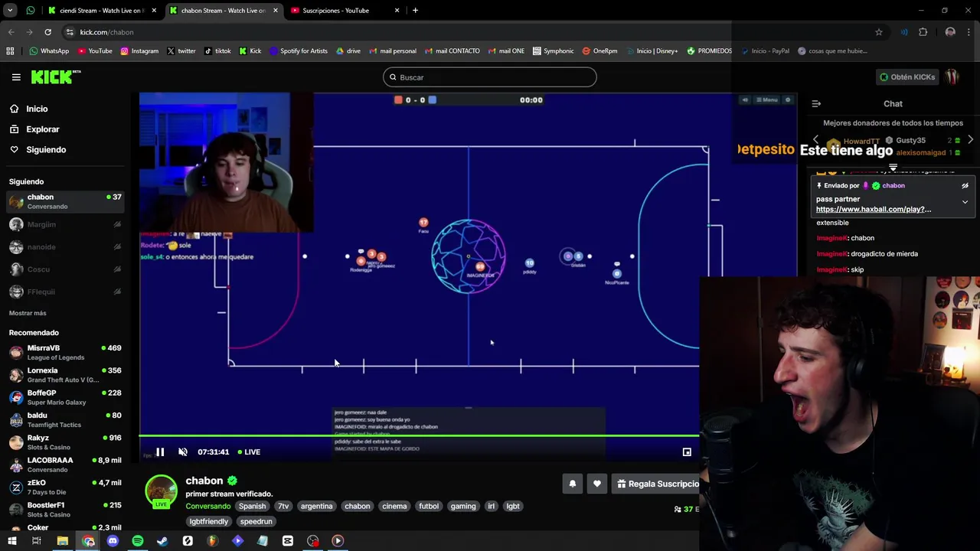This screenshot has height=551, width=980.
Task: Click Regala Suscripciones button
Action: tap(658, 484)
